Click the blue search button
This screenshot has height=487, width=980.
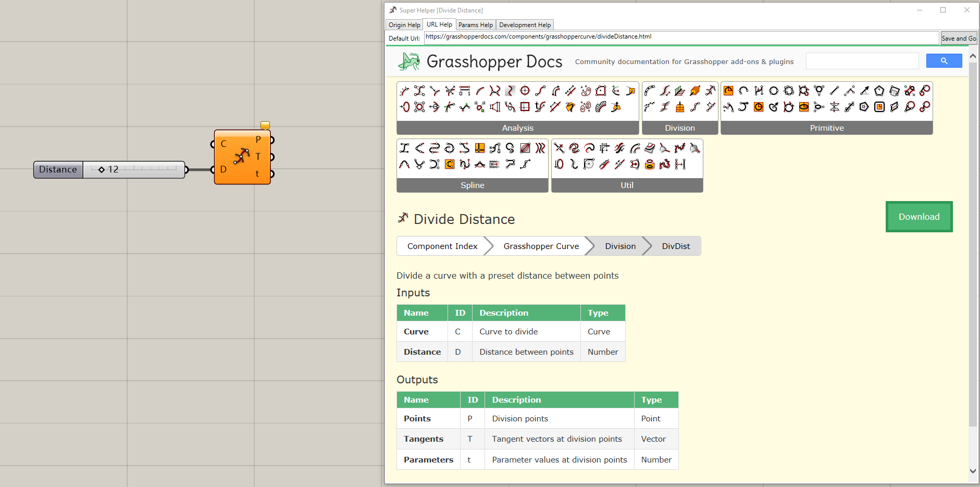pos(944,61)
